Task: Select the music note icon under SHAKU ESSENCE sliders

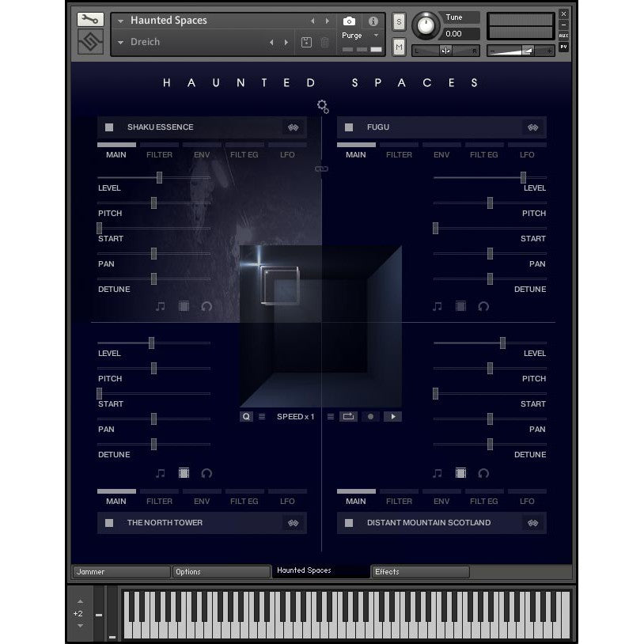Action: (161, 305)
